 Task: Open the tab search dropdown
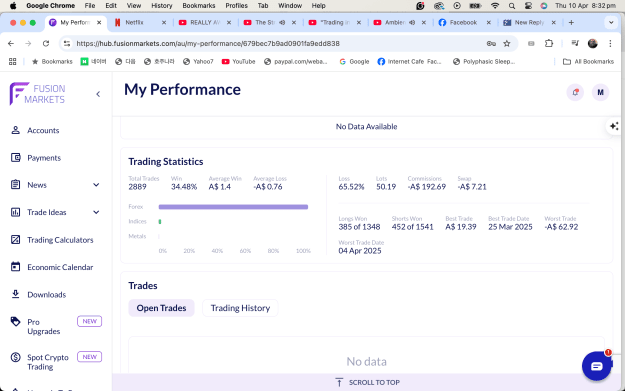coord(611,22)
